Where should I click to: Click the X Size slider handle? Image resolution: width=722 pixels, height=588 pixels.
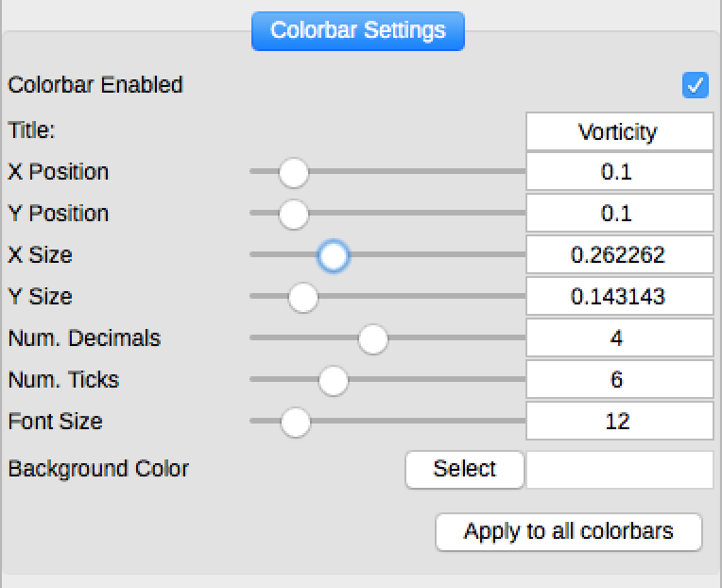pyautogui.click(x=334, y=255)
